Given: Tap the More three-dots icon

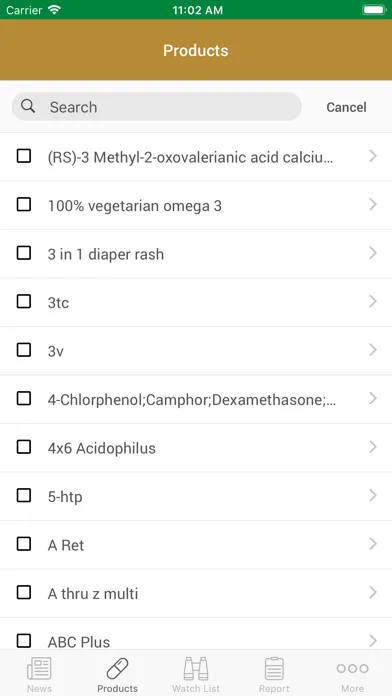Looking at the screenshot, I should [352, 668].
